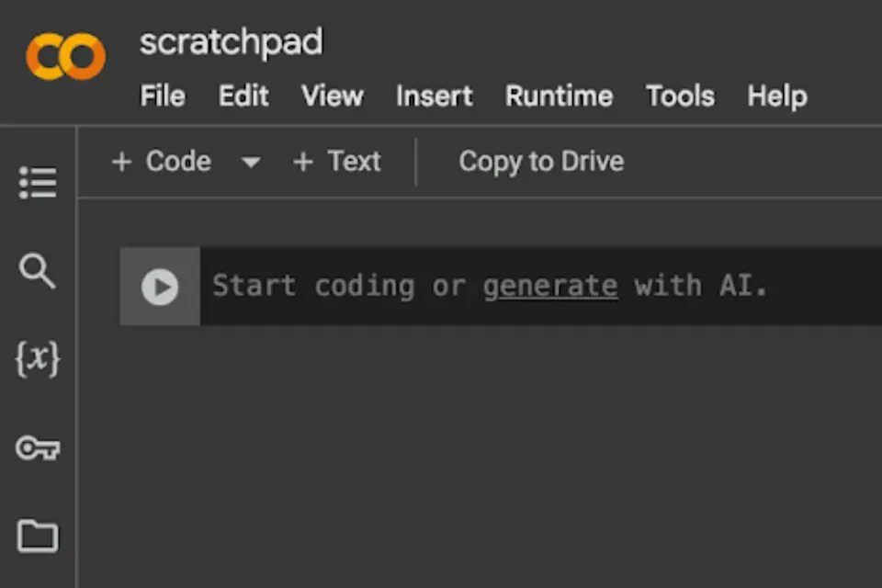Click the Google Colab logo
Screen dimensions: 882x588
(x=65, y=57)
